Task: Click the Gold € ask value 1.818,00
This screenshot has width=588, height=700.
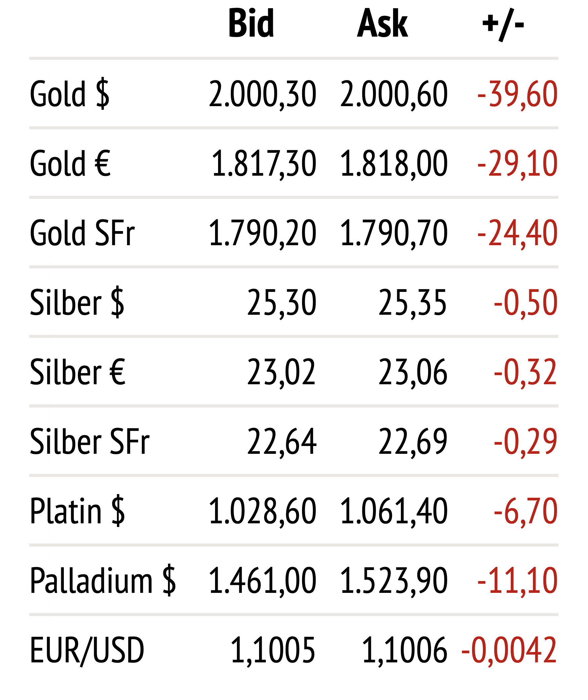Action: (x=394, y=164)
